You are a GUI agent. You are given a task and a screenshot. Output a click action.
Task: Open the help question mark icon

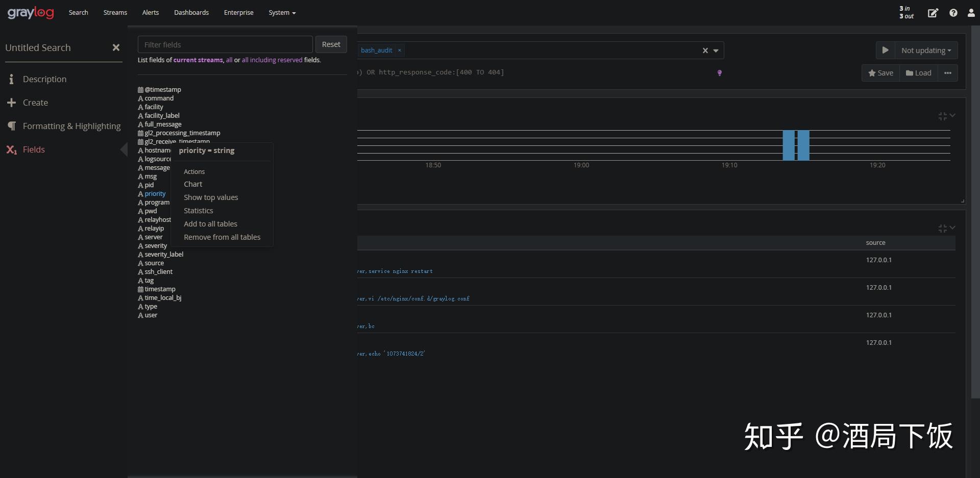click(953, 13)
